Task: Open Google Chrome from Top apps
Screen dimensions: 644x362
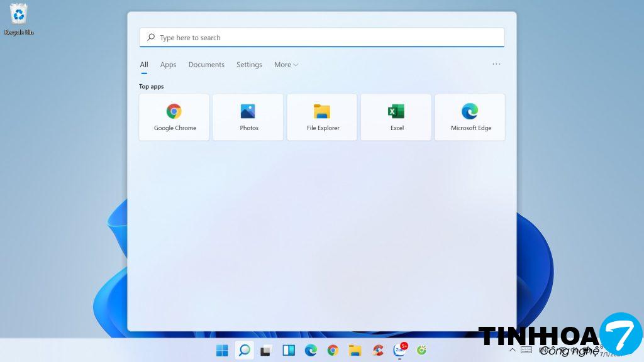Action: pos(174,117)
